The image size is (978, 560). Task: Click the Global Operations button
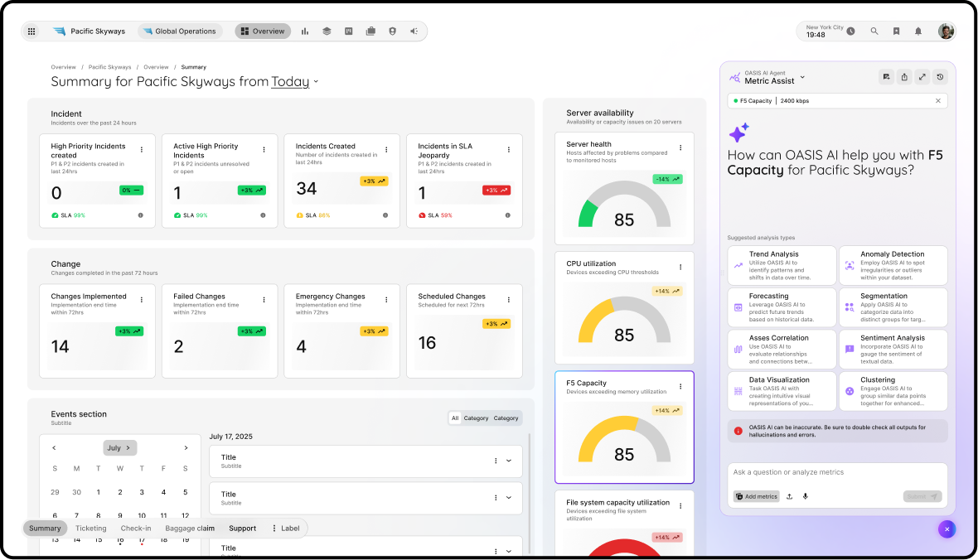click(x=180, y=31)
